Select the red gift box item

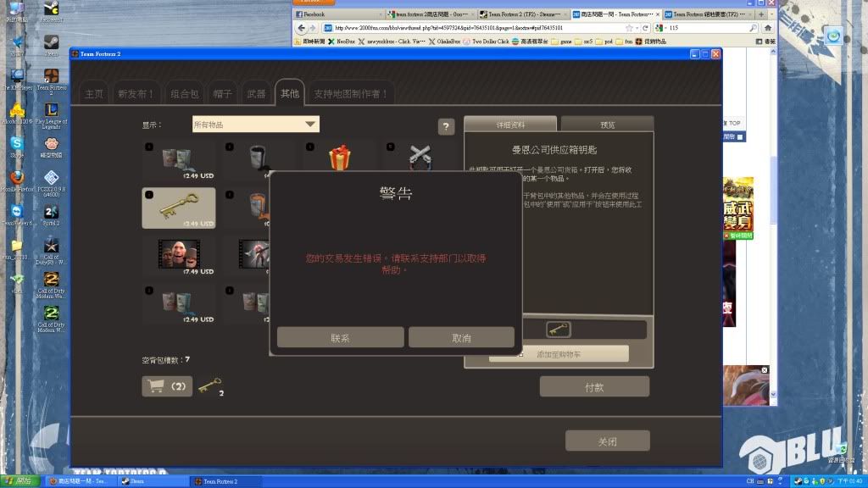tap(339, 158)
